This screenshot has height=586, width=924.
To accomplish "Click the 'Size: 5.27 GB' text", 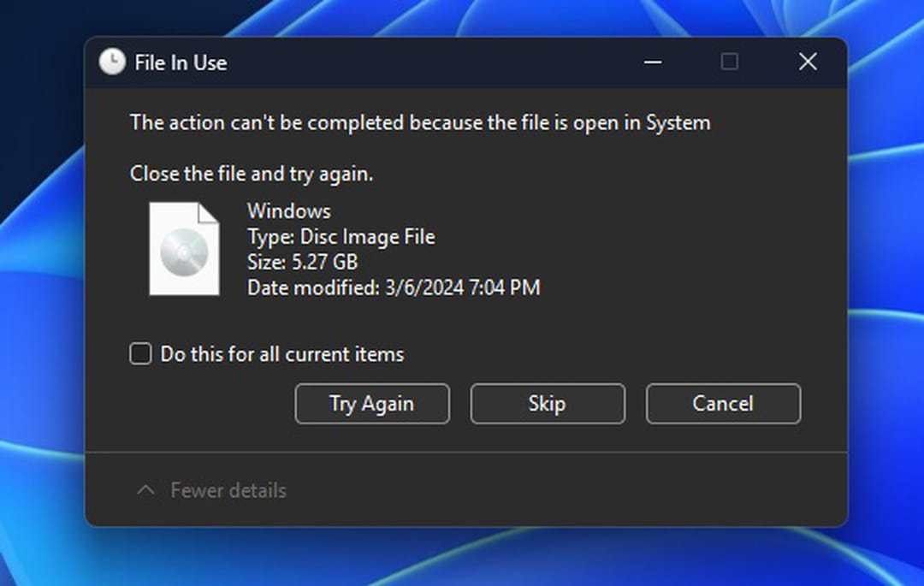I will pyautogui.click(x=302, y=262).
